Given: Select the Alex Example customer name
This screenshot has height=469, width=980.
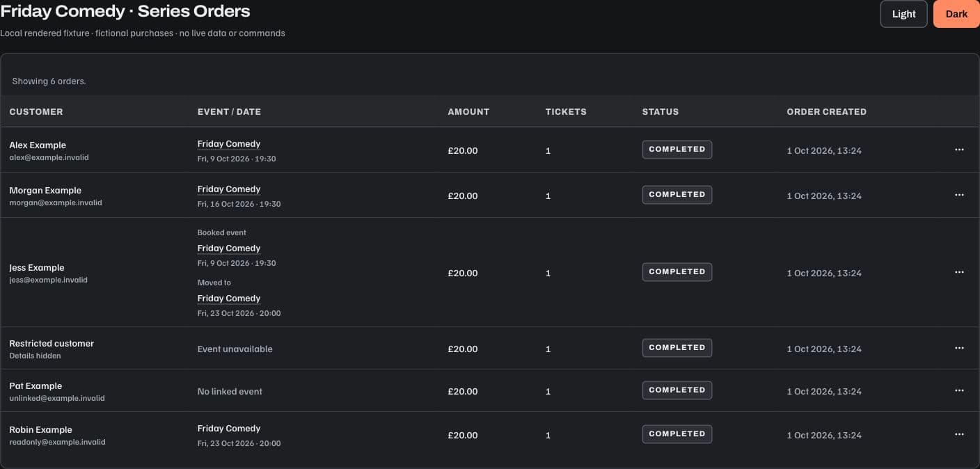Looking at the screenshot, I should 38,145.
